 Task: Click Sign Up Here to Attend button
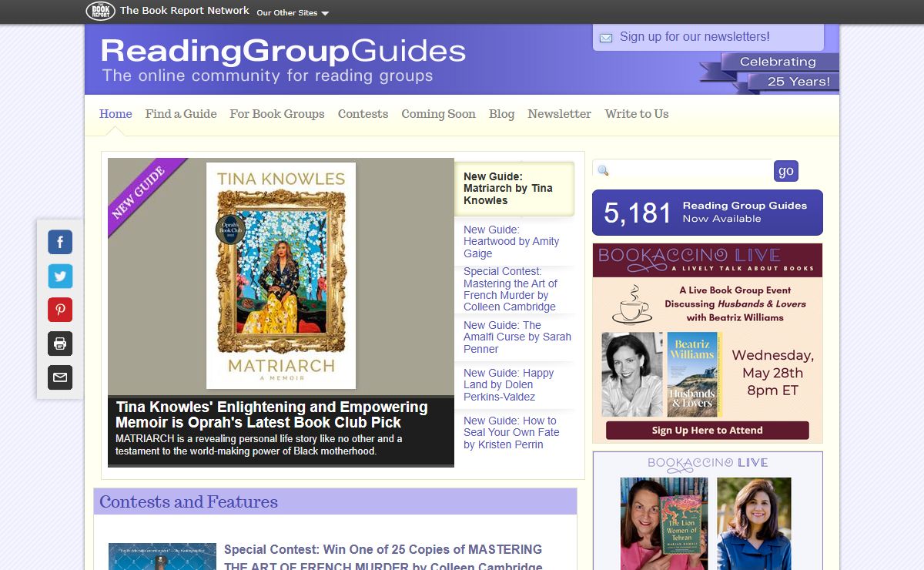click(708, 430)
